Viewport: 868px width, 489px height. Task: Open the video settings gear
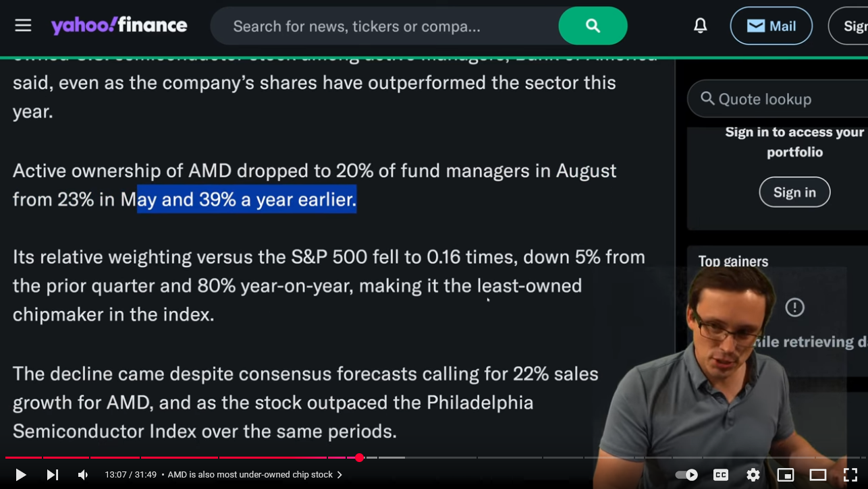pyautogui.click(x=753, y=475)
